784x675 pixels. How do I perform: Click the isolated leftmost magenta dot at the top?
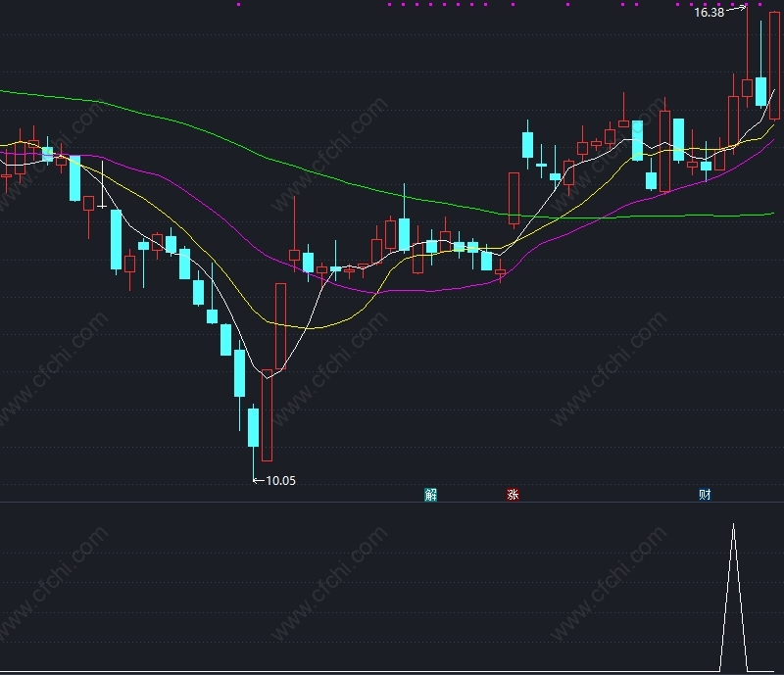pyautogui.click(x=238, y=4)
